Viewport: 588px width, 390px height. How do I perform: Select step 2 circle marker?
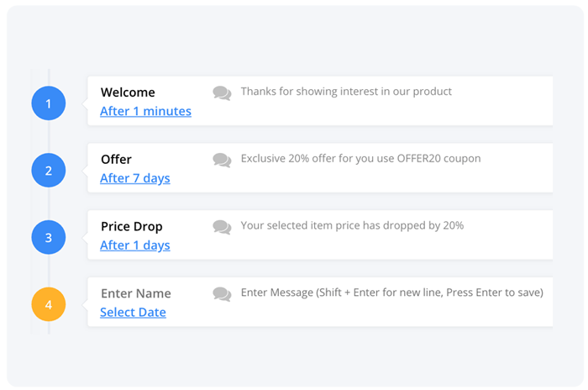tap(49, 171)
